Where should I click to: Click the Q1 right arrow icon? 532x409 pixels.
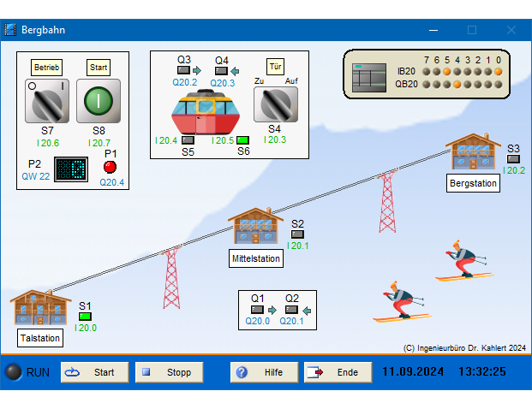[x=272, y=310]
